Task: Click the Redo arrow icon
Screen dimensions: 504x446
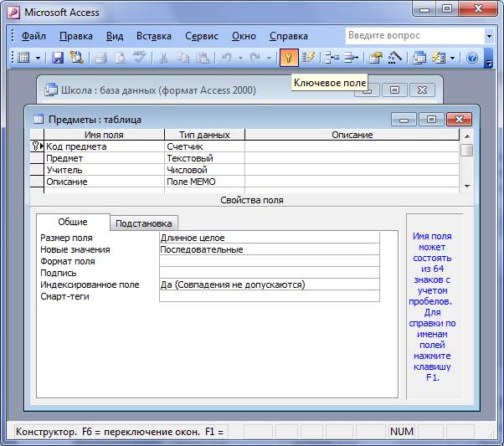Action: [x=255, y=58]
